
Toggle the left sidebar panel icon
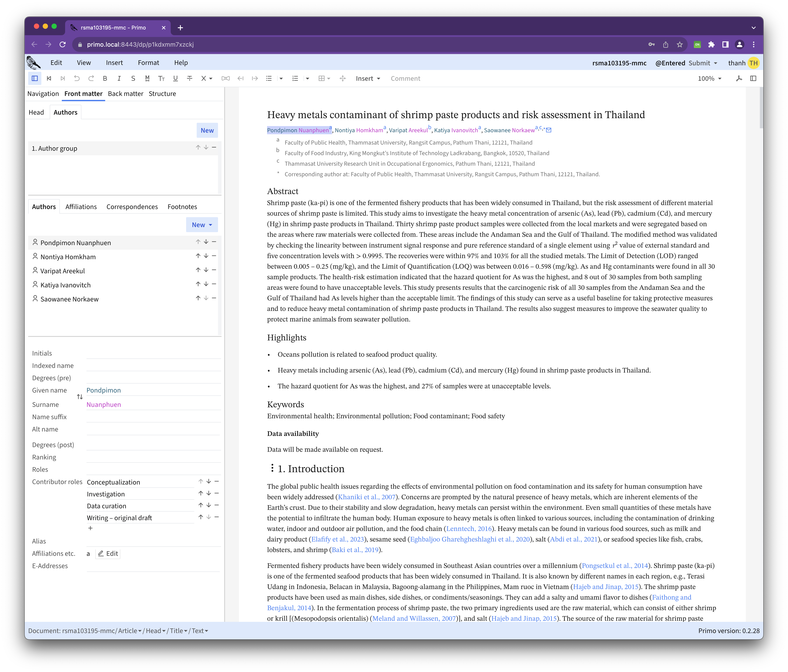tap(35, 78)
